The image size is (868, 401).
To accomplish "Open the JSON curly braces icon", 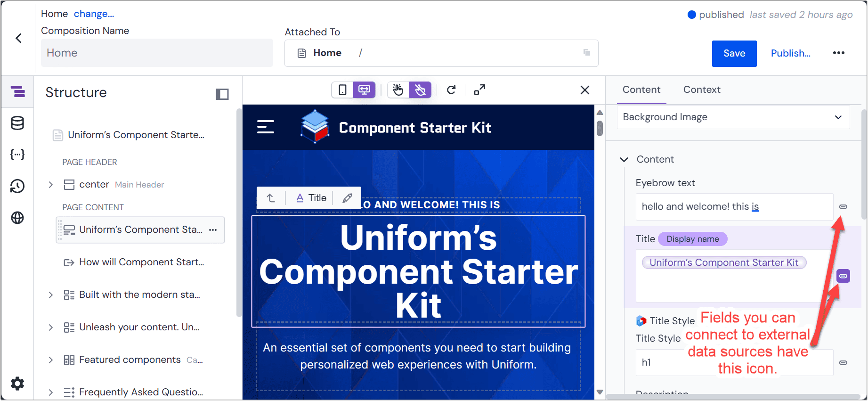I will (17, 155).
